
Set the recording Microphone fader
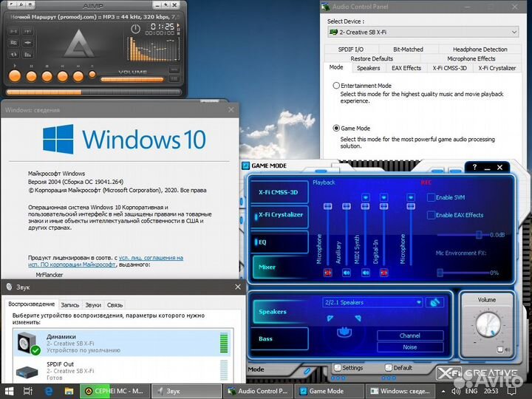[x=411, y=206]
